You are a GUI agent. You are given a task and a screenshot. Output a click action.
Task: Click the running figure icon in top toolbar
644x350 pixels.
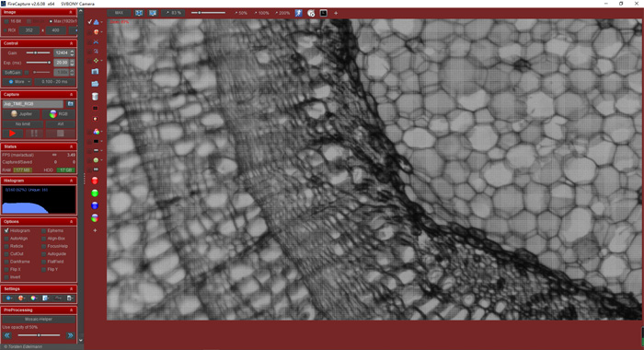(299, 13)
